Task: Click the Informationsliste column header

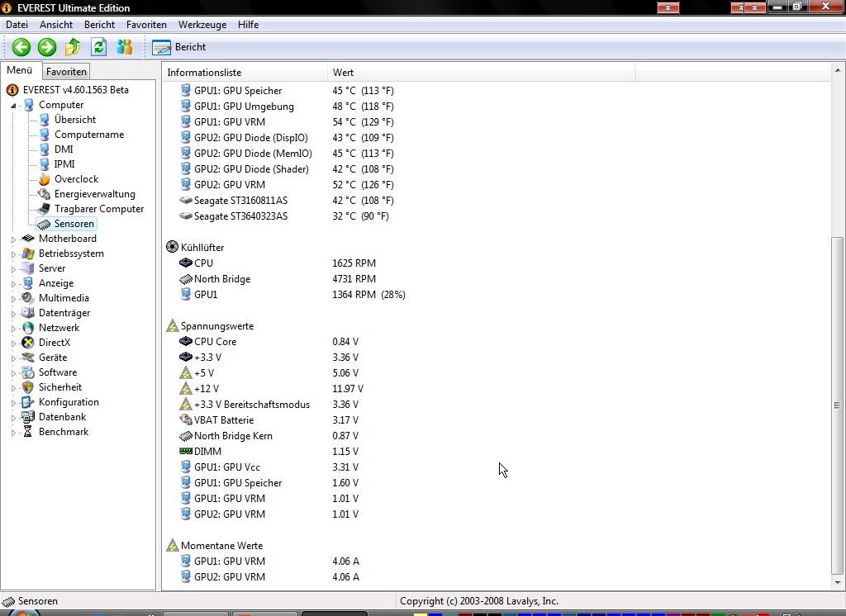Action: 245,73
